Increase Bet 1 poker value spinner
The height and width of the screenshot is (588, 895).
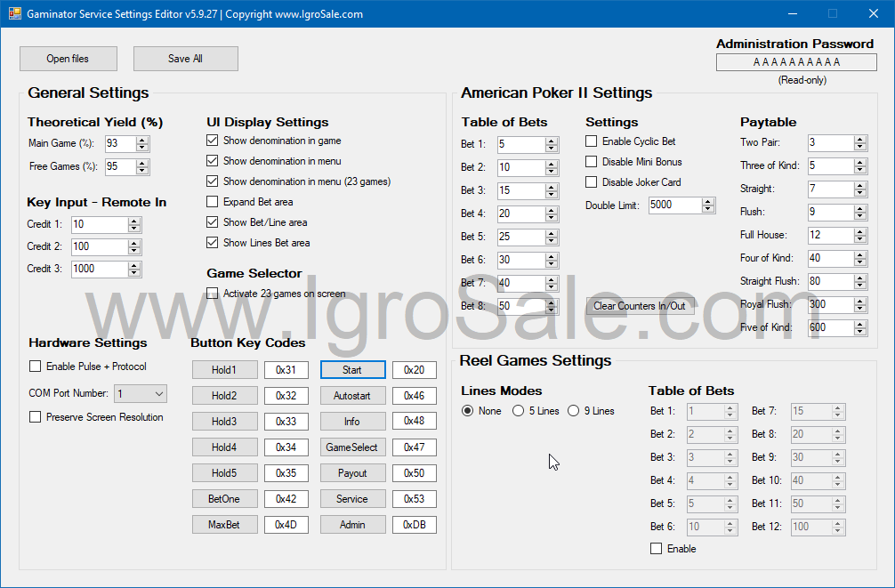(552, 141)
